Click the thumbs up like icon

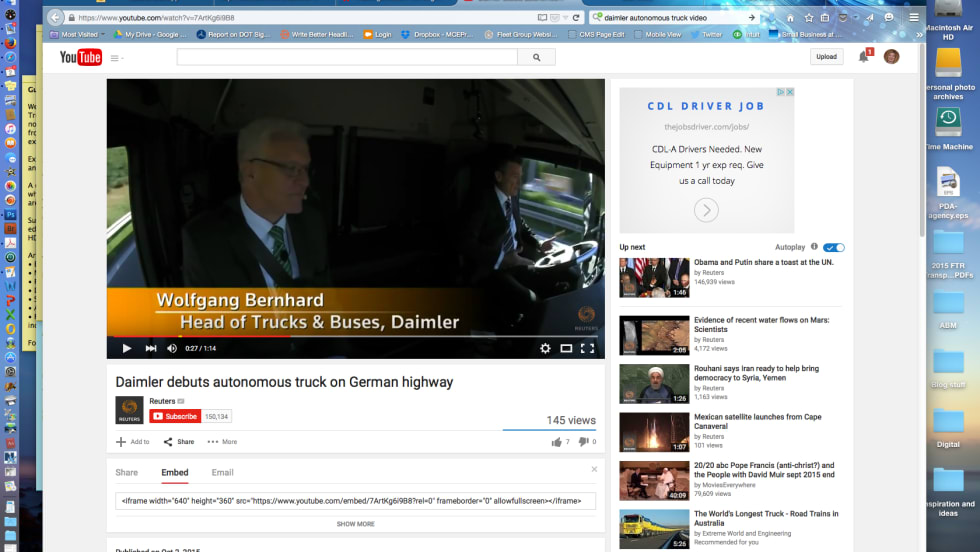point(556,441)
